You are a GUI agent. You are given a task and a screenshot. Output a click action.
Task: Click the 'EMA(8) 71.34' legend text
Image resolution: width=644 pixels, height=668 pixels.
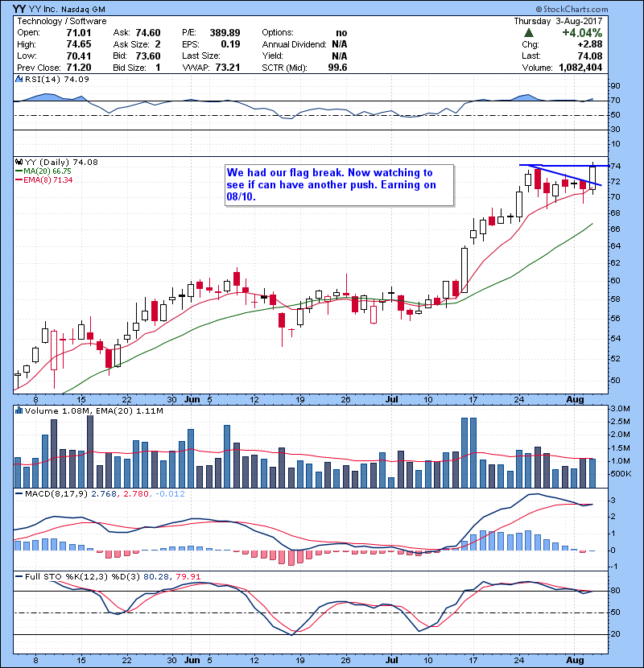[x=48, y=180]
